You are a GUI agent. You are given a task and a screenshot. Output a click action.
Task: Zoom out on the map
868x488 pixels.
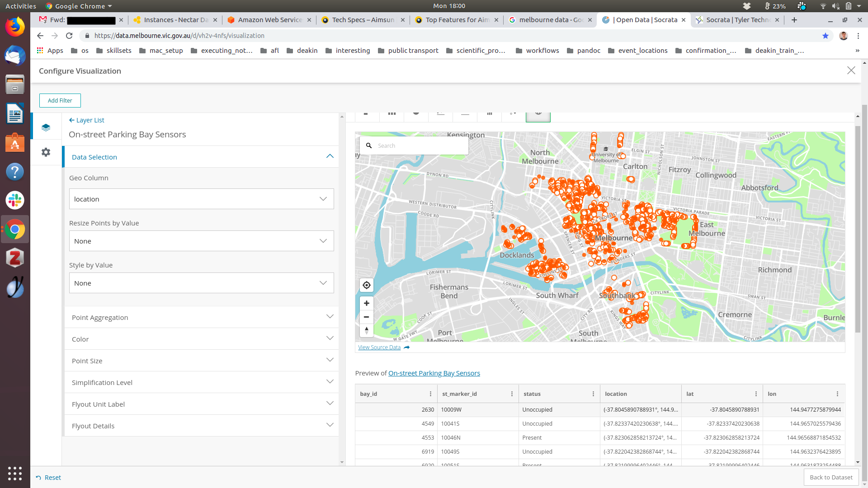(x=366, y=317)
